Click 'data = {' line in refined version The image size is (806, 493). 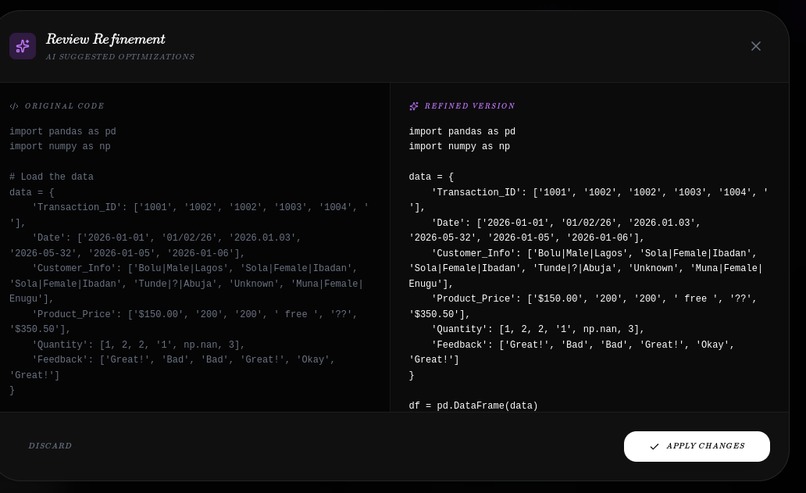[x=431, y=177]
